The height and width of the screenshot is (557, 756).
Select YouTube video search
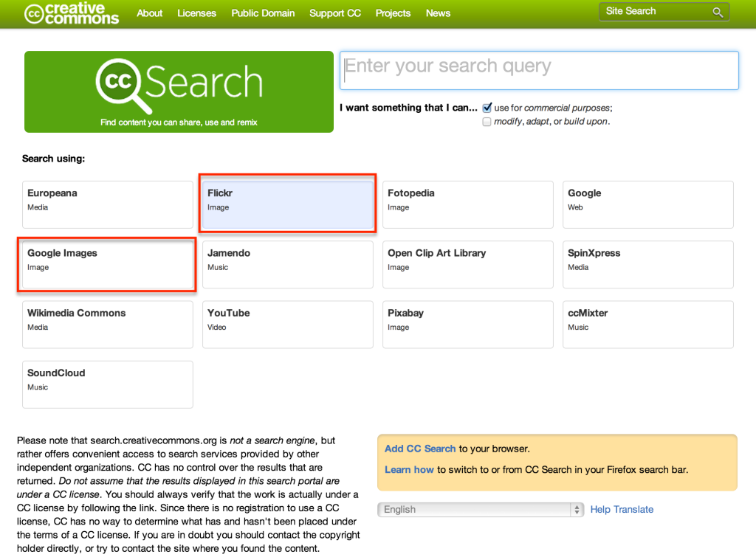tap(288, 325)
